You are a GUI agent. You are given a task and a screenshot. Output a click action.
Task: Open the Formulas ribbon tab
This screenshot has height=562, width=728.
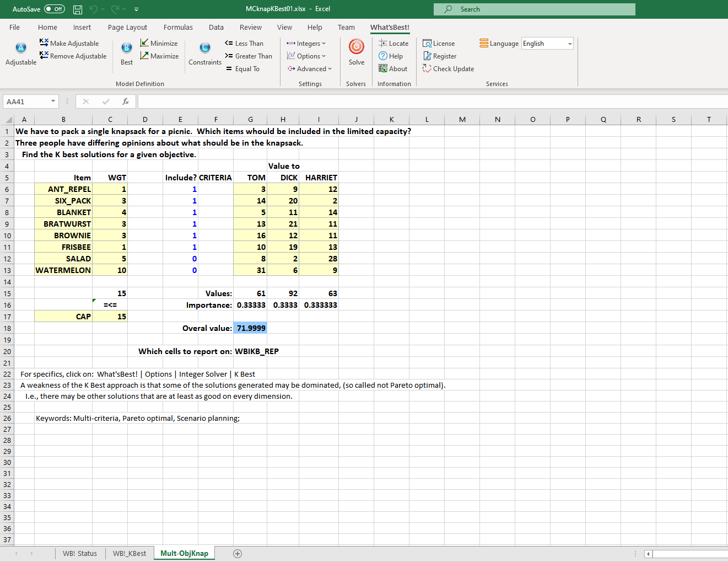(x=178, y=27)
